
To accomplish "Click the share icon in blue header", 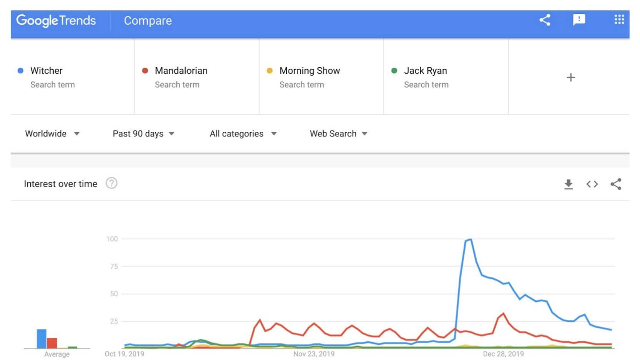I will coord(545,20).
